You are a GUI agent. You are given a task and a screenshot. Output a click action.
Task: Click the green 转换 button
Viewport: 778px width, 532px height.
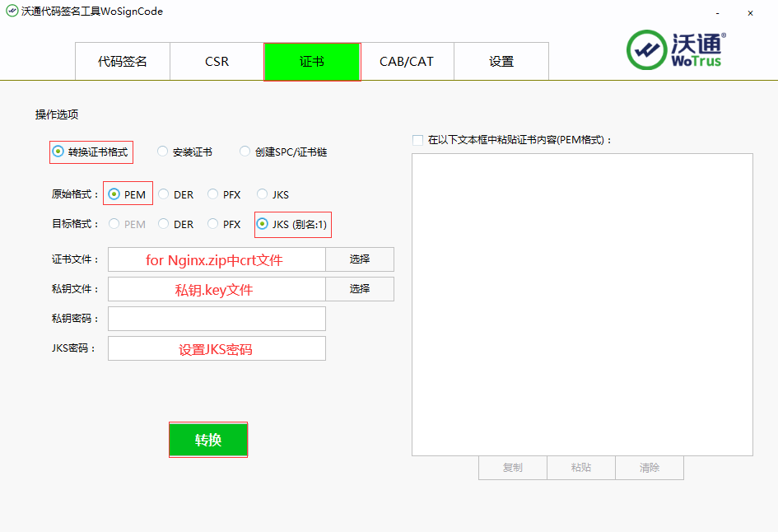pyautogui.click(x=207, y=439)
